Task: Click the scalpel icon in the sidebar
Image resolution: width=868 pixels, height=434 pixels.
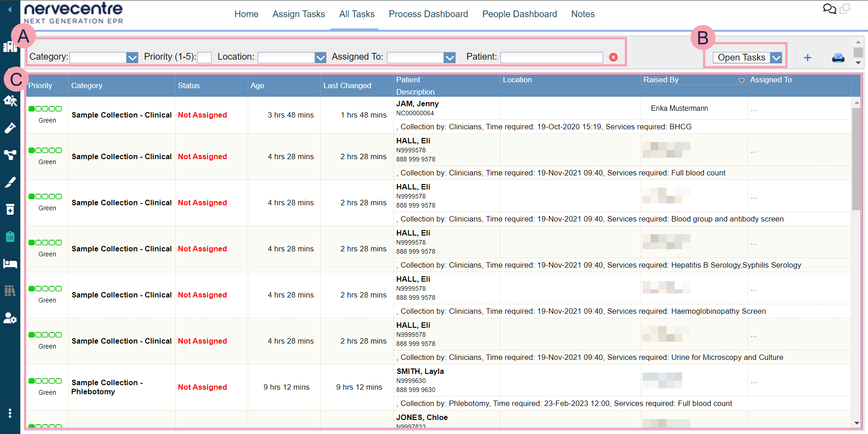Action: point(10,182)
